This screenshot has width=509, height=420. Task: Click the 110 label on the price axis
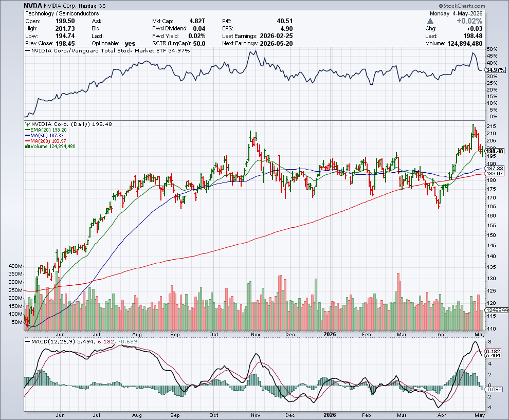[491, 328]
